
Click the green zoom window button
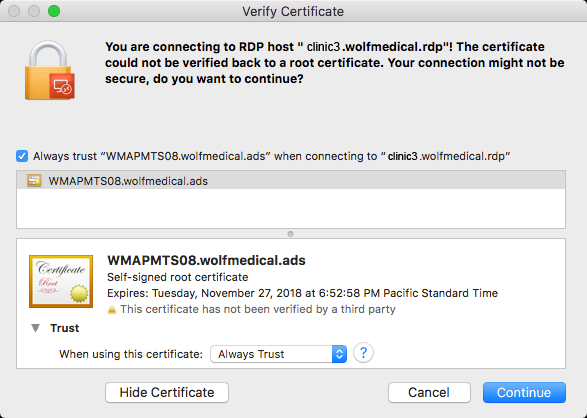point(54,11)
